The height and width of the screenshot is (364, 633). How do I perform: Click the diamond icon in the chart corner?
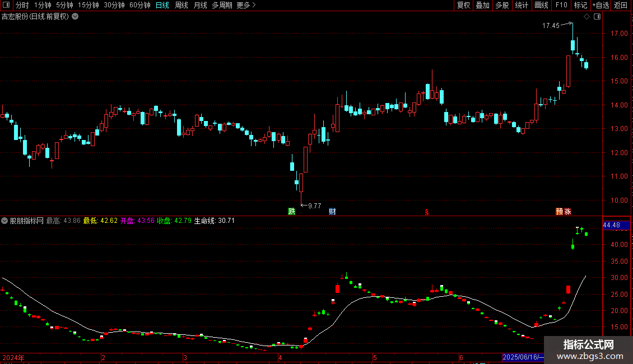click(587, 17)
